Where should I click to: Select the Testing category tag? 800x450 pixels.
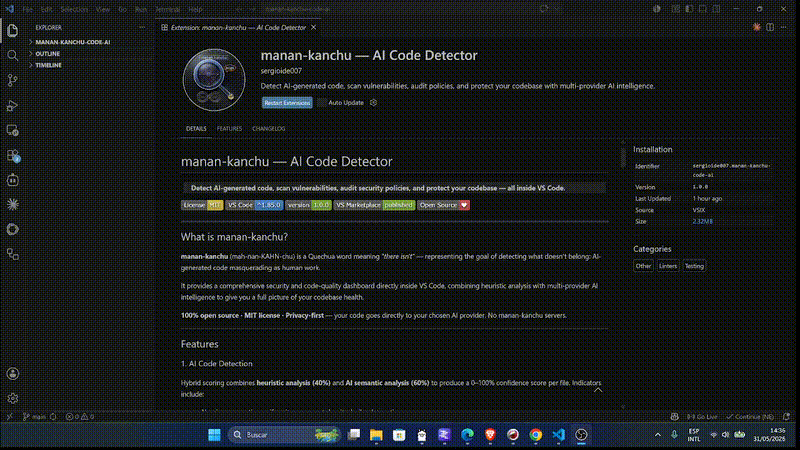pos(694,266)
